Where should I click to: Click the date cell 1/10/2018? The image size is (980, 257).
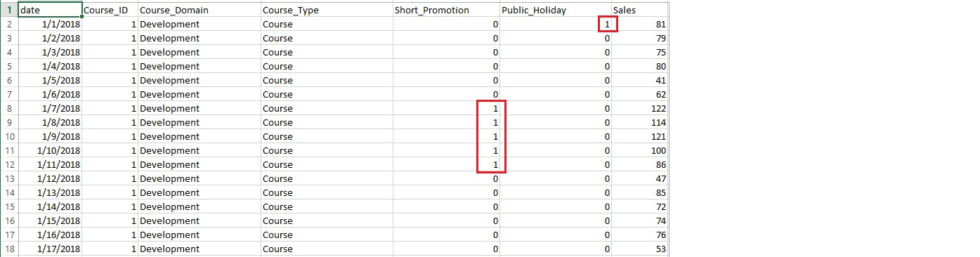pos(50,151)
